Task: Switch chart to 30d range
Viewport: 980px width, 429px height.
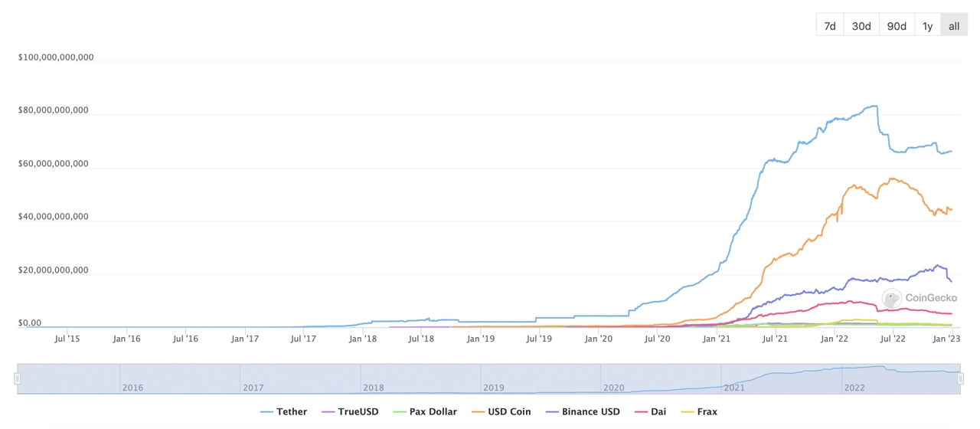Action: click(x=861, y=25)
